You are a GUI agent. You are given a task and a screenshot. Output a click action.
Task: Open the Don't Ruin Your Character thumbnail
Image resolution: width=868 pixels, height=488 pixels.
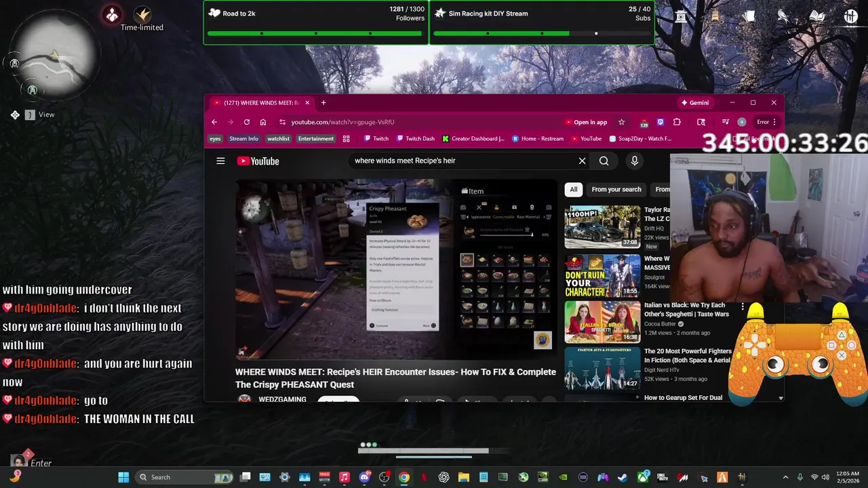tap(602, 276)
